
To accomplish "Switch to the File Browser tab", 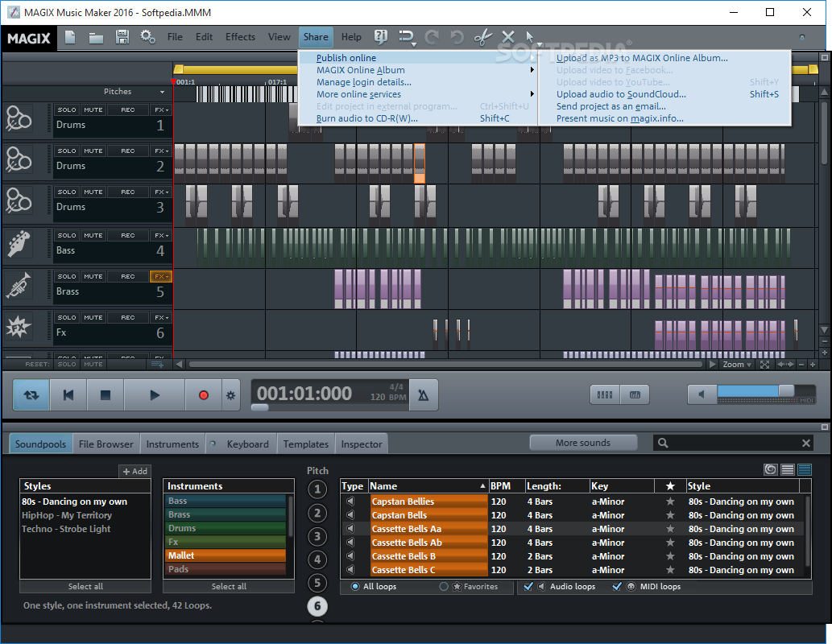I will pos(106,444).
